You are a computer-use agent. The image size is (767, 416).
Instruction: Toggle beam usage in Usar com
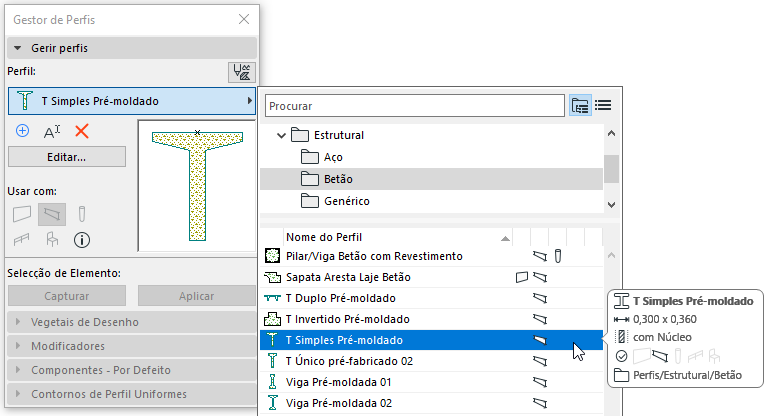52,213
